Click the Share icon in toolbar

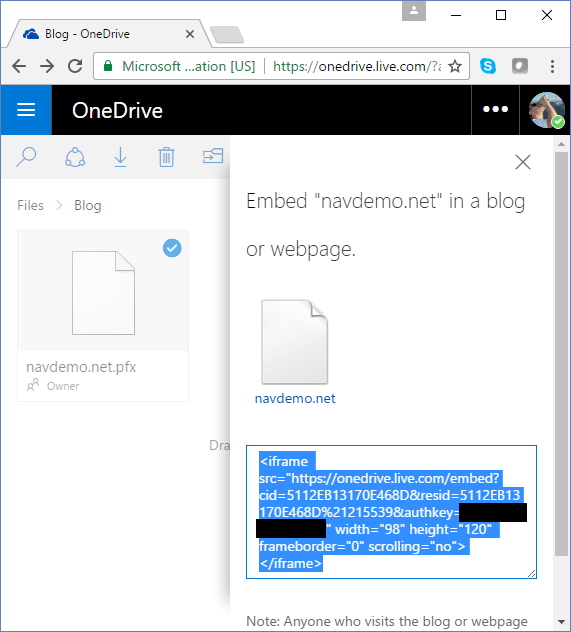coord(75,157)
